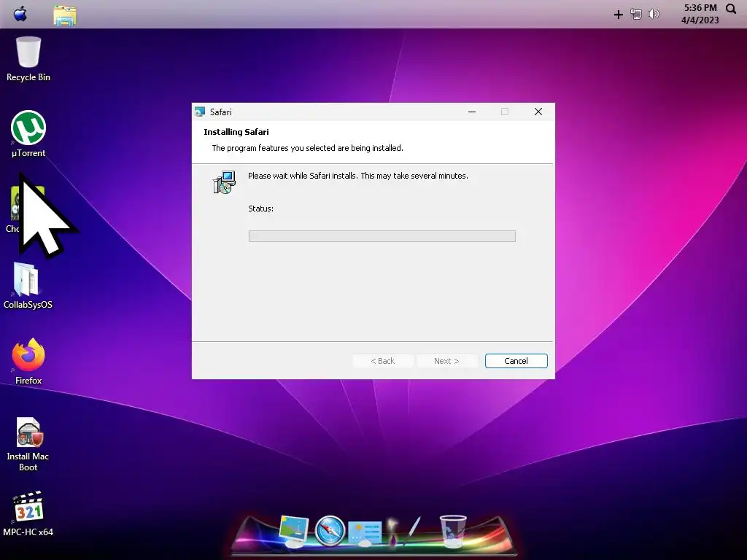
Task: Select the MPC-HC x64 desktop shortcut
Action: click(x=28, y=513)
